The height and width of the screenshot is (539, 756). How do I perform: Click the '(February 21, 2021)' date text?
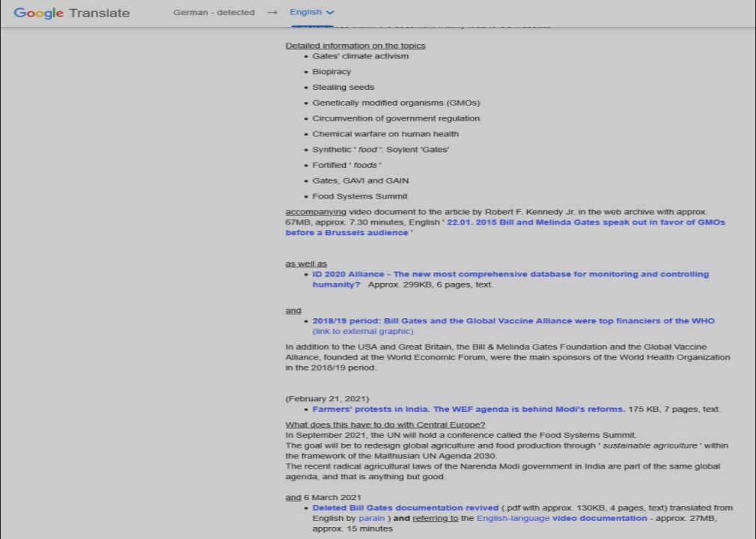[327, 399]
